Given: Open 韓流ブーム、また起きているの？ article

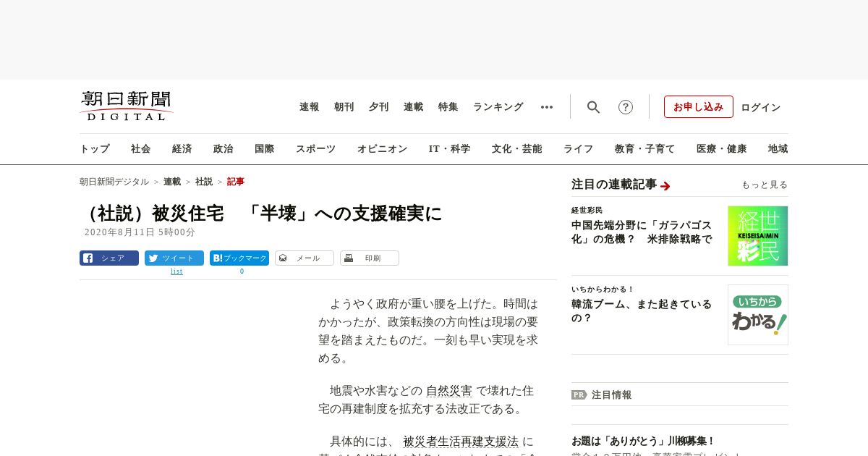Looking at the screenshot, I should pyautogui.click(x=642, y=311).
